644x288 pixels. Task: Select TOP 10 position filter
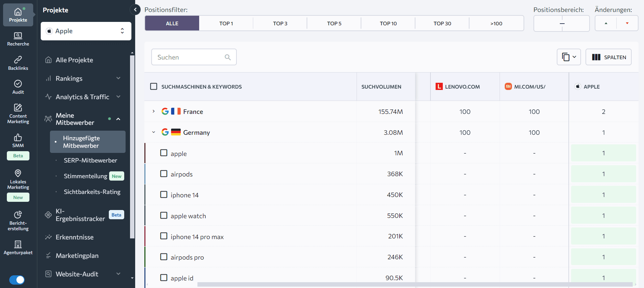pyautogui.click(x=388, y=23)
